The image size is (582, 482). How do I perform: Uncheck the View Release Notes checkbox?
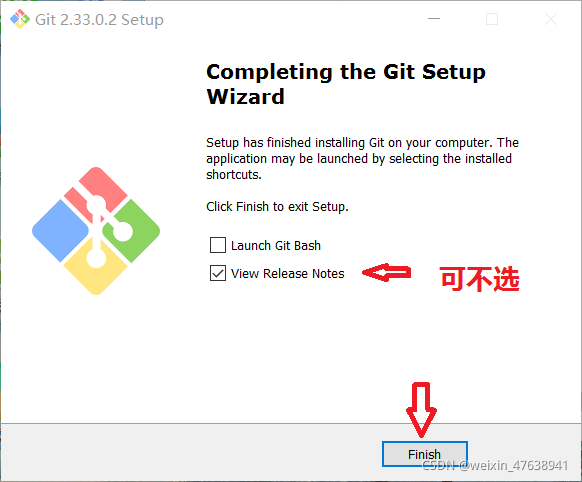(x=218, y=273)
